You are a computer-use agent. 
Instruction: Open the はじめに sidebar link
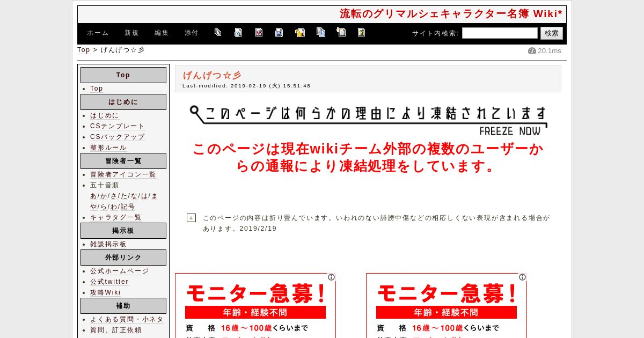click(x=105, y=115)
